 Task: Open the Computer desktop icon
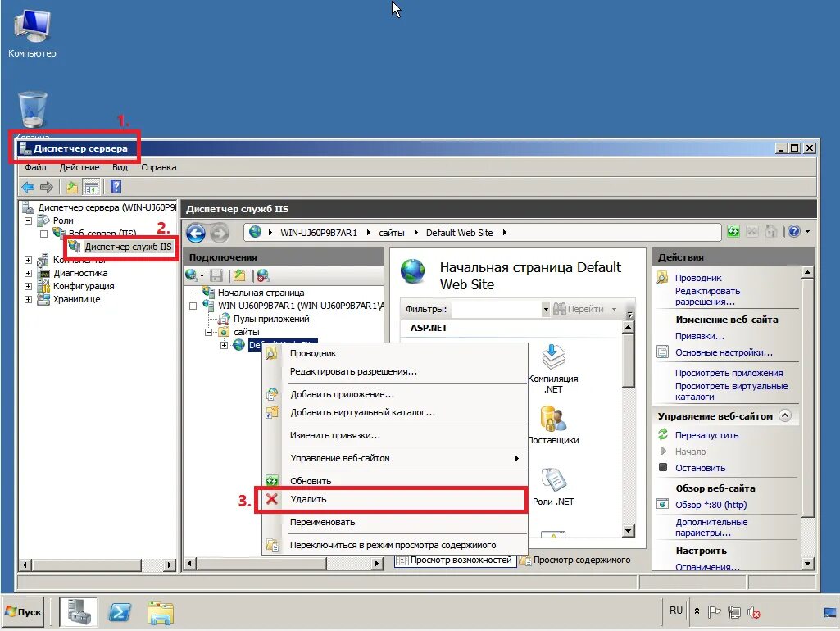(x=32, y=33)
